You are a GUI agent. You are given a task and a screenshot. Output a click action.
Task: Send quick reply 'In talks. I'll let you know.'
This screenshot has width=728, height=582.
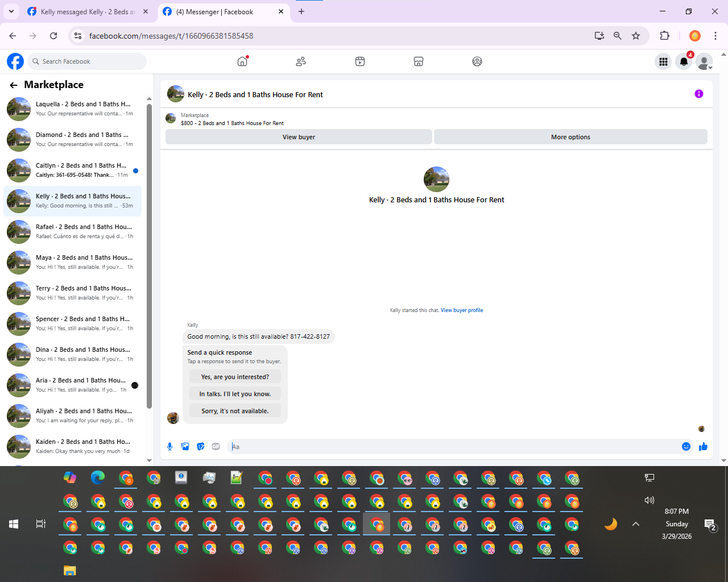coord(235,394)
